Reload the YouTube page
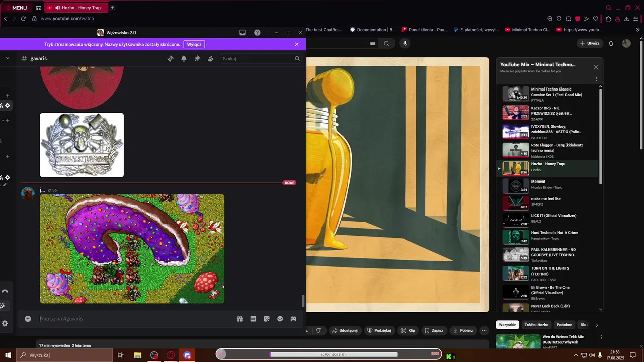 (23, 19)
